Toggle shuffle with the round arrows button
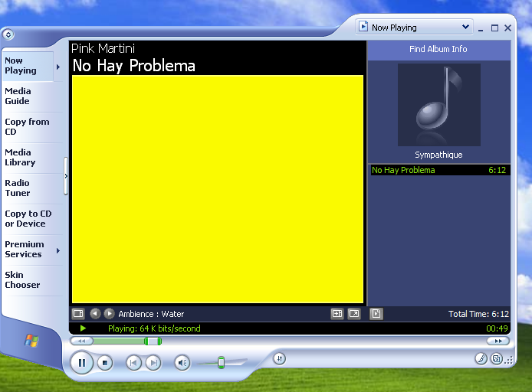Viewport: 532px width, 392px height. tap(280, 359)
